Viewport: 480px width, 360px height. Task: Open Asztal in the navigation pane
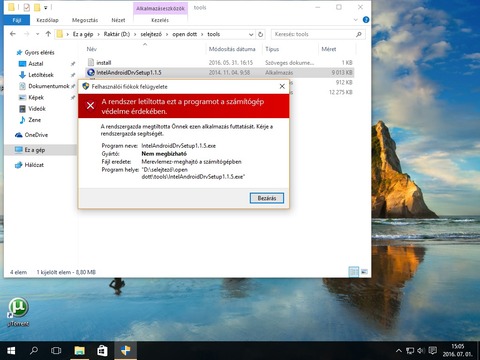click(35, 63)
